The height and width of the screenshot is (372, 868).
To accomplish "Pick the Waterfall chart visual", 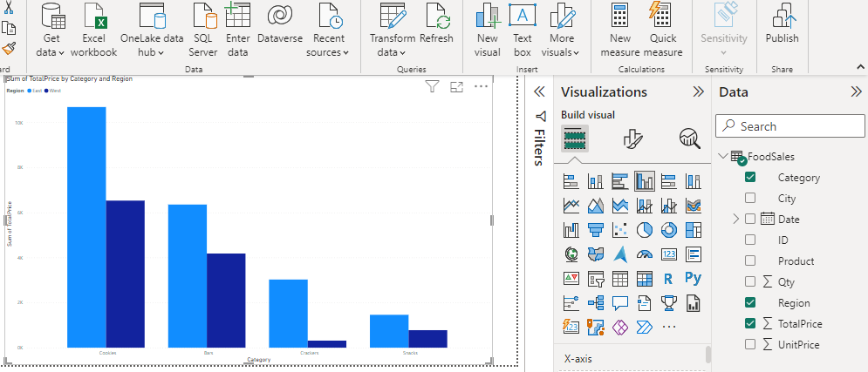I will coord(571,229).
